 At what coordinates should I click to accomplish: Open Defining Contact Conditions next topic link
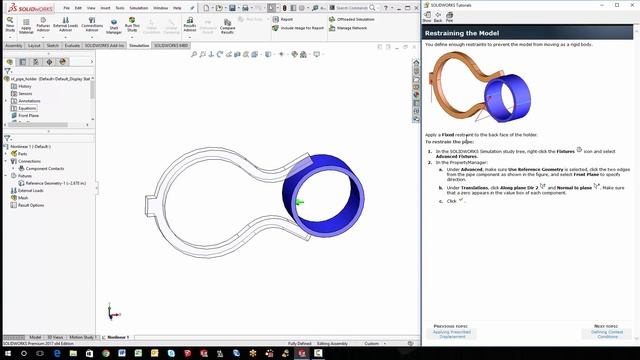607,334
